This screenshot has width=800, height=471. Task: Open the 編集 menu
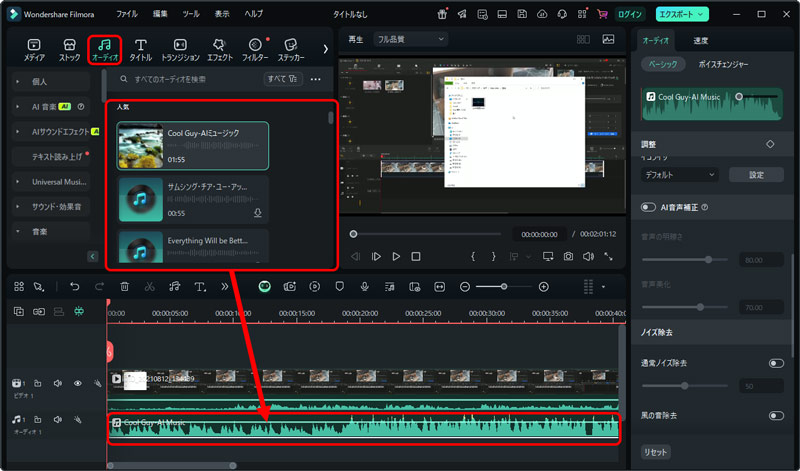coord(160,14)
